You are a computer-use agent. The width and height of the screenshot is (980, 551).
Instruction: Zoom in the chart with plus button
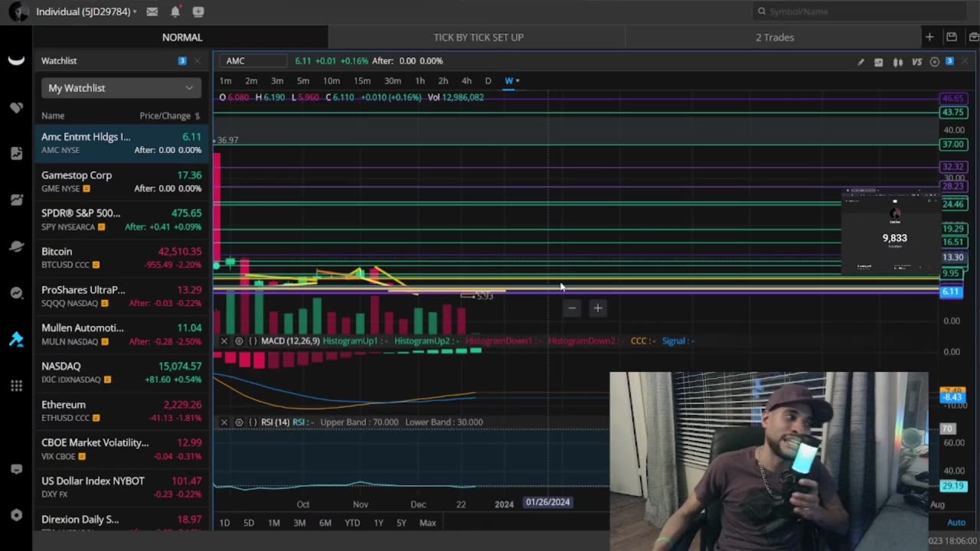point(598,308)
